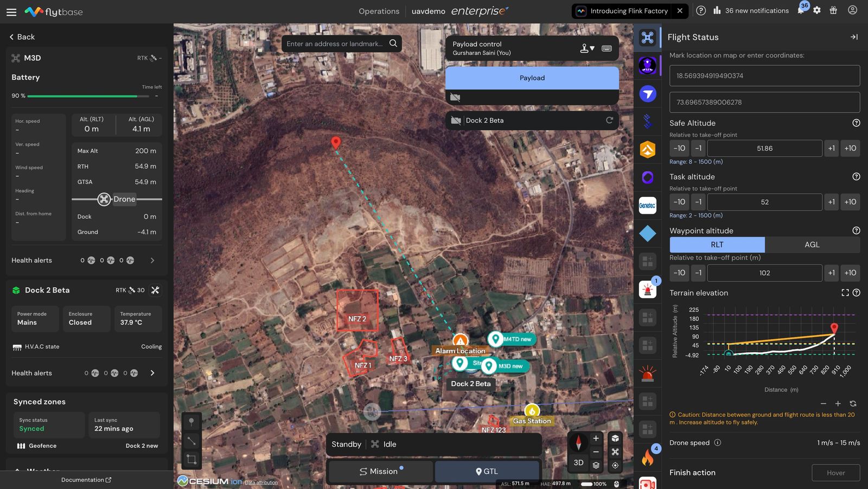
Task: Click the FlytBase logo
Action: 54,11
